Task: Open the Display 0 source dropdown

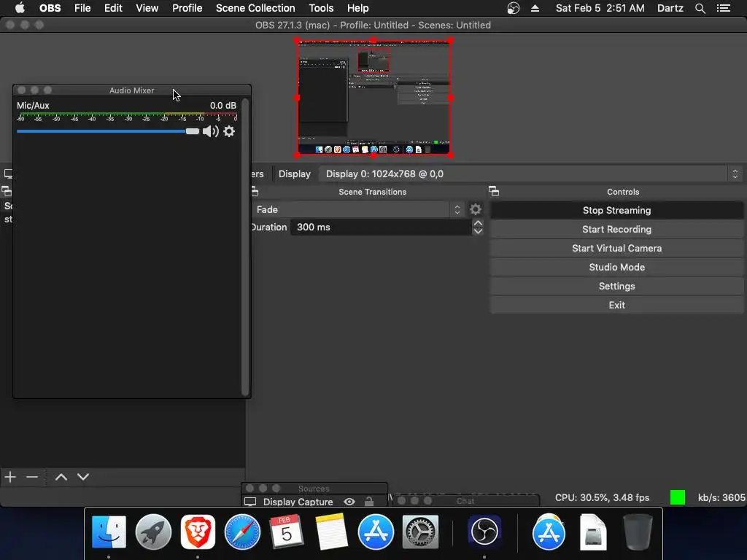Action: pyautogui.click(x=531, y=174)
